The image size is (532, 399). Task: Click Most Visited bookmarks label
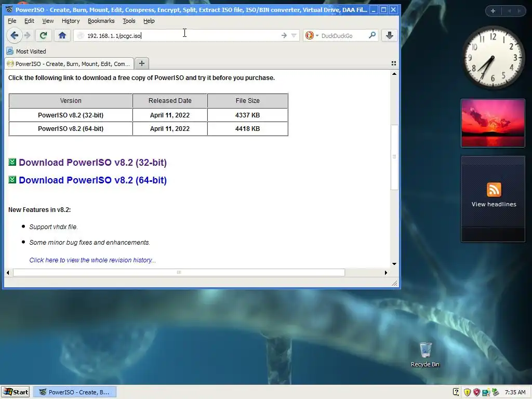coord(31,51)
